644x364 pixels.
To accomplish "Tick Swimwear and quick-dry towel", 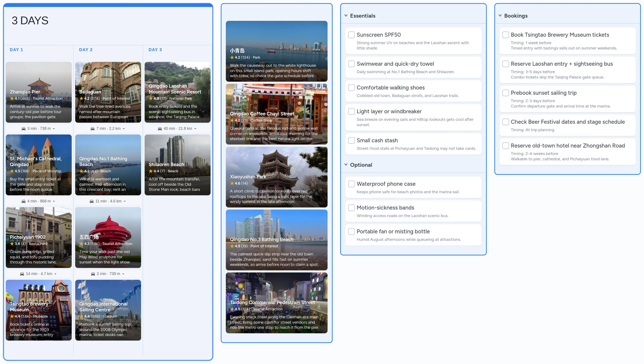I will coord(351,64).
